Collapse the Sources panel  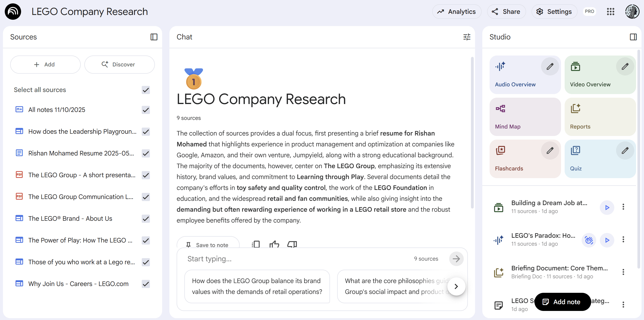click(x=154, y=37)
